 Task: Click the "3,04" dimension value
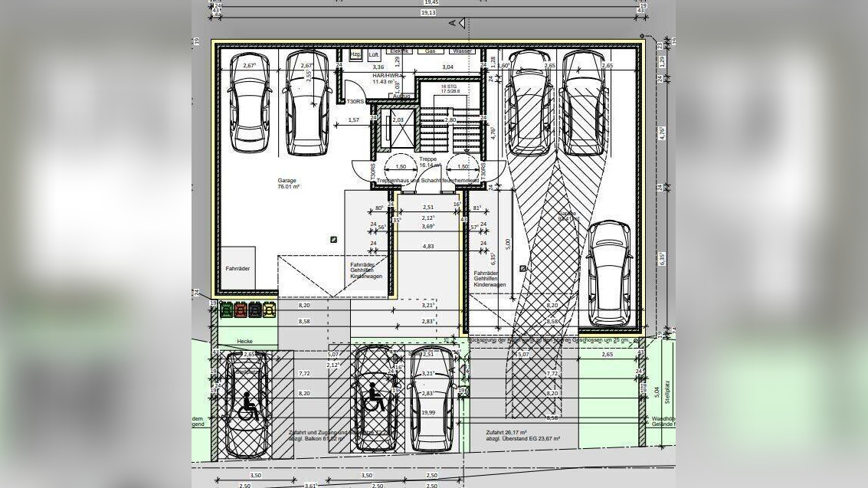coord(447,67)
